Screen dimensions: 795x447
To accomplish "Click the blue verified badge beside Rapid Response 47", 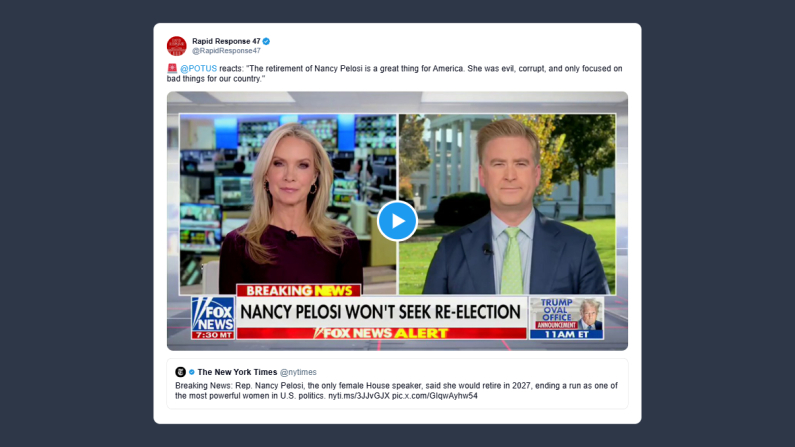I will point(266,42).
